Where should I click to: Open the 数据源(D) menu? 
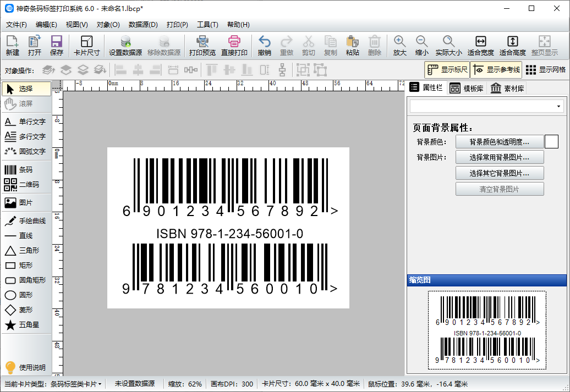(143, 25)
